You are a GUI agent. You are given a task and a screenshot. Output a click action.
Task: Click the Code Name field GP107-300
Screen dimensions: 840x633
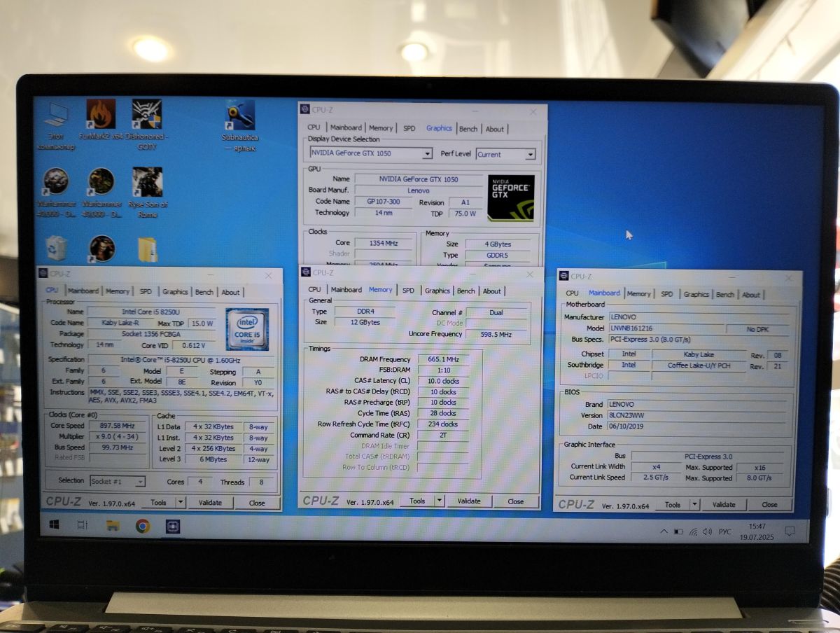pyautogui.click(x=384, y=201)
